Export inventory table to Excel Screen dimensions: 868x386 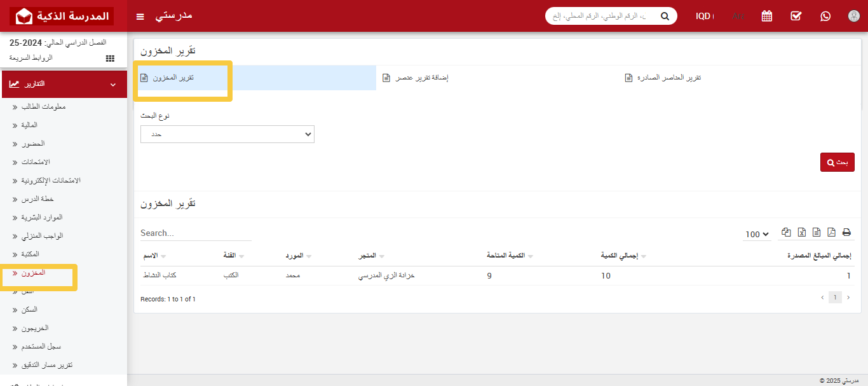coord(802,233)
